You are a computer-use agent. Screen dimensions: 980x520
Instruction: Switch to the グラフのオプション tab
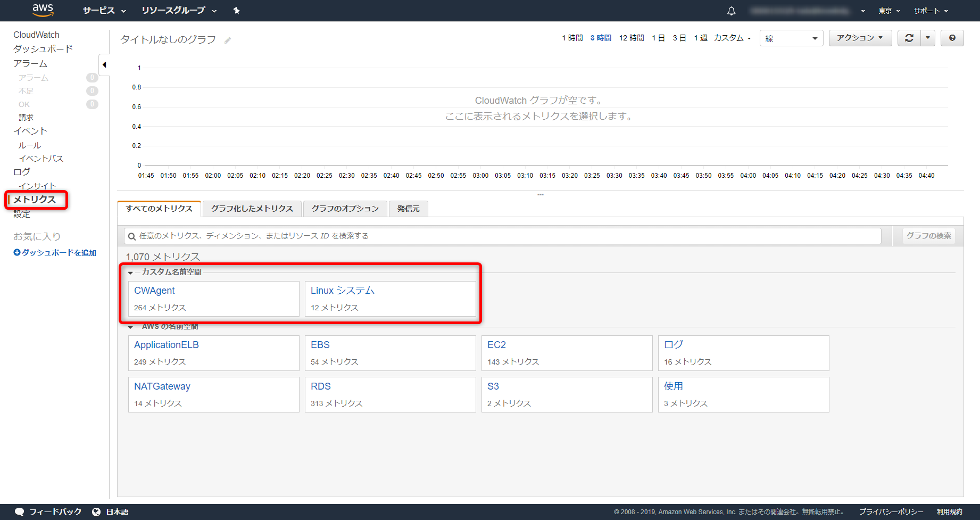tap(345, 209)
